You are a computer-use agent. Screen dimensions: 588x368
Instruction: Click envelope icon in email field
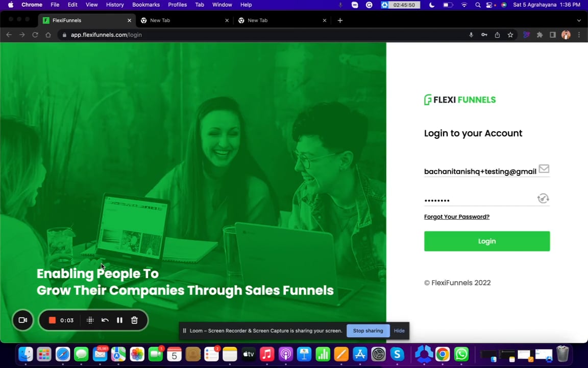coord(544,169)
